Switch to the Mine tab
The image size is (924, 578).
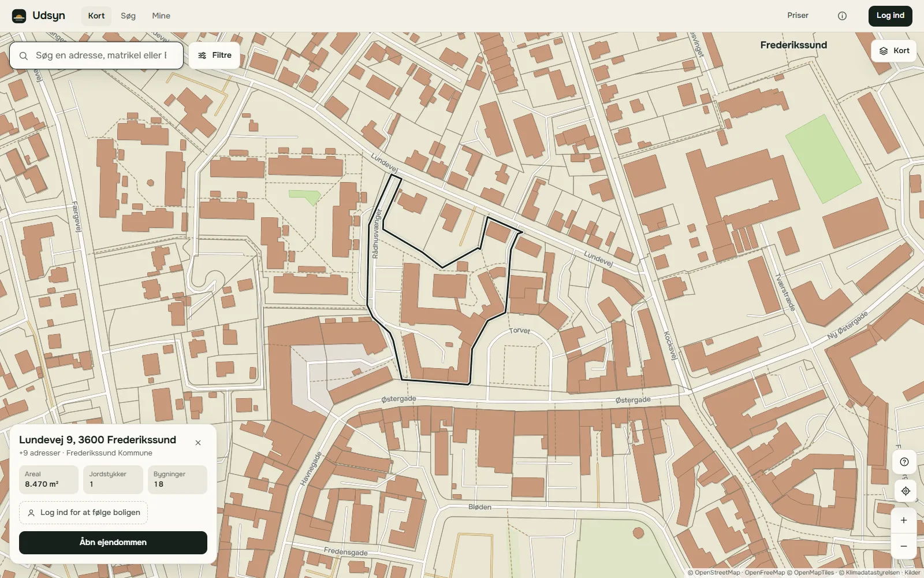[x=161, y=16]
